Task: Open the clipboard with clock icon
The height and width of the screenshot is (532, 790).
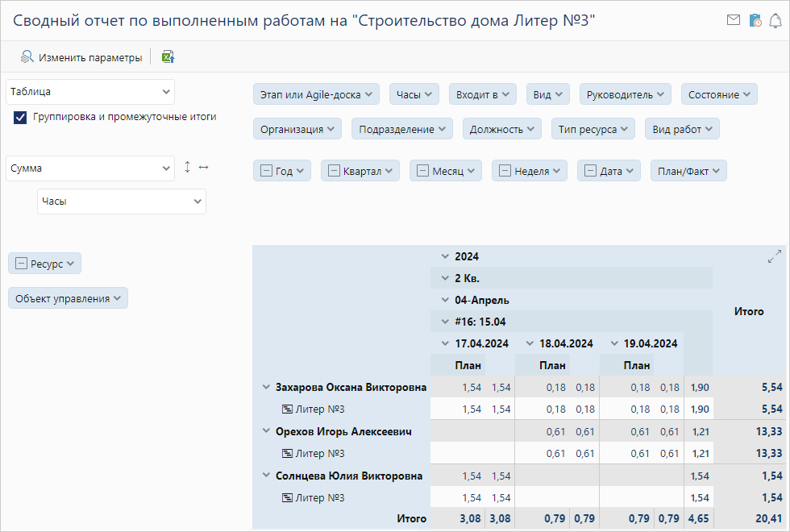Action: (755, 21)
